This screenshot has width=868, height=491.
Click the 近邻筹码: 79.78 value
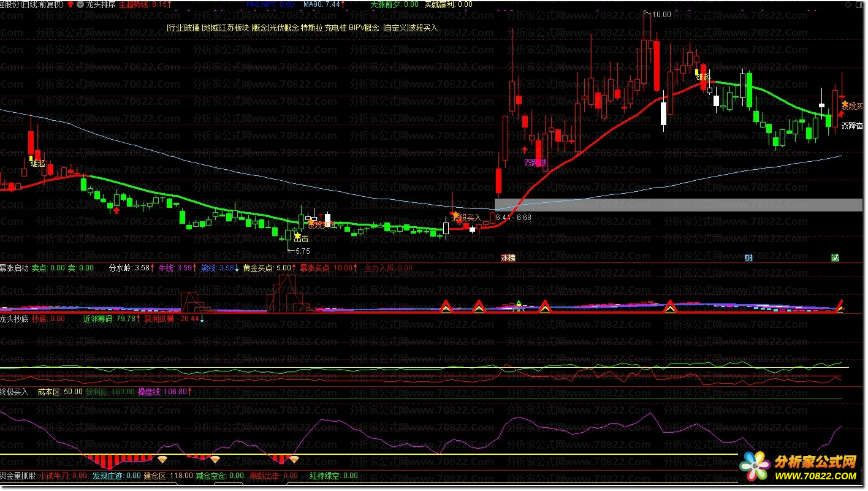click(111, 319)
